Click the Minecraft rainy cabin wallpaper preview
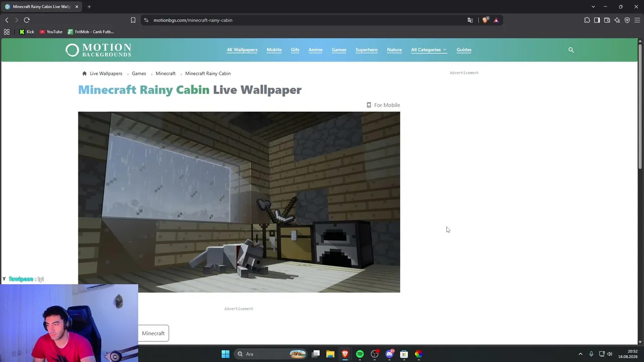 239,202
